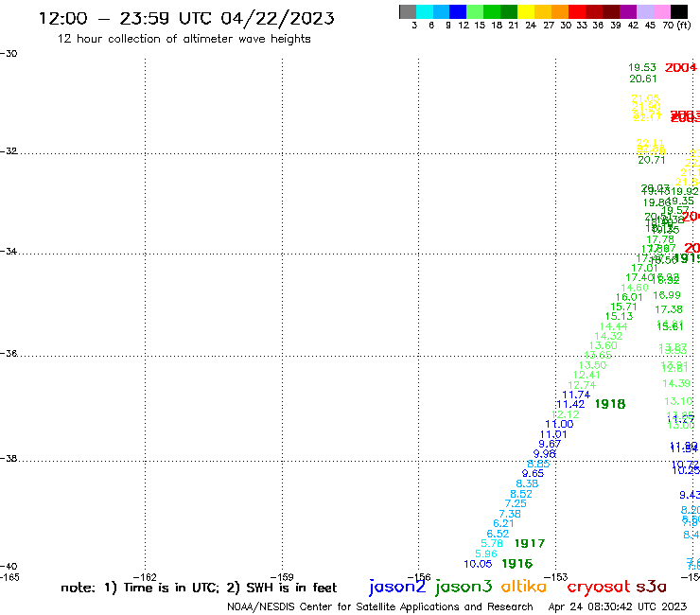Click the green time marker 1917
The image size is (700, 615).
click(x=530, y=543)
